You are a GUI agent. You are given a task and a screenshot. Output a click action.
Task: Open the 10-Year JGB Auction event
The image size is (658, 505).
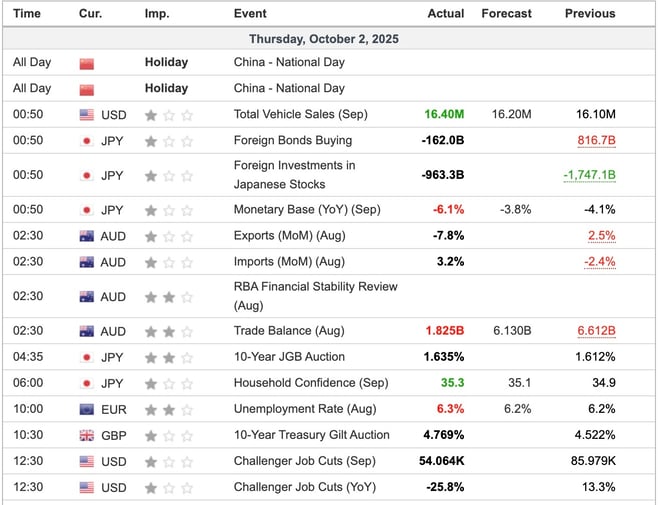tap(289, 357)
